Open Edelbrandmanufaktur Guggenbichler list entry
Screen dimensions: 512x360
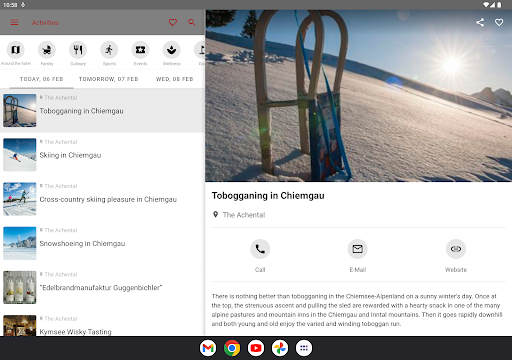(102, 287)
